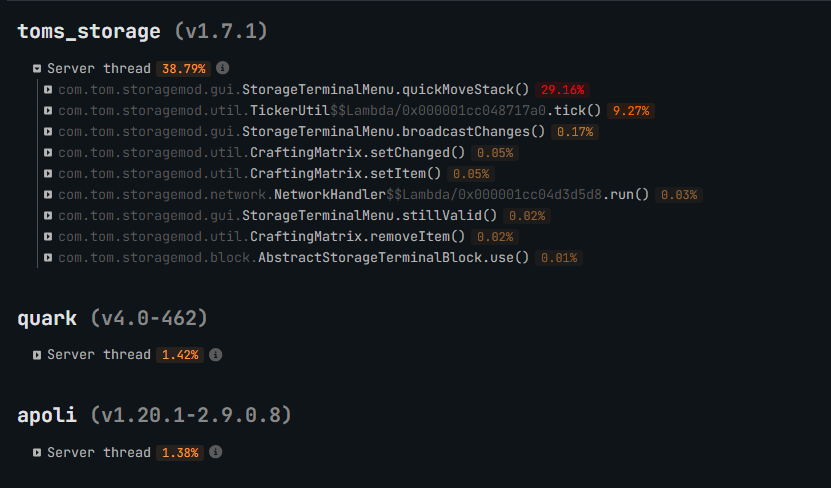The width and height of the screenshot is (831, 488).
Task: Expand arrow beside quickMoveStack() call
Action: click(x=48, y=90)
